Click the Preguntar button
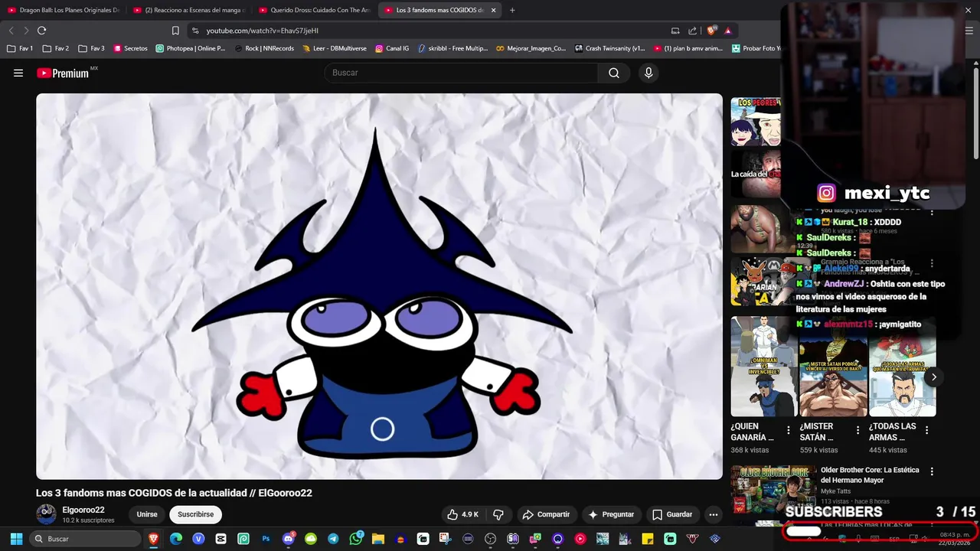Screen dimensions: 980x551 tap(611, 514)
